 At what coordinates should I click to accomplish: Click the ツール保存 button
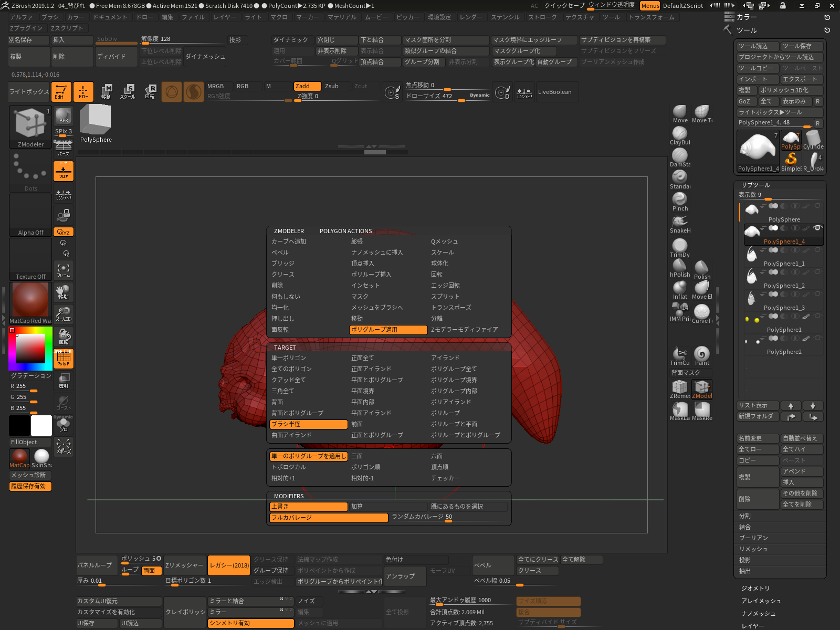802,46
